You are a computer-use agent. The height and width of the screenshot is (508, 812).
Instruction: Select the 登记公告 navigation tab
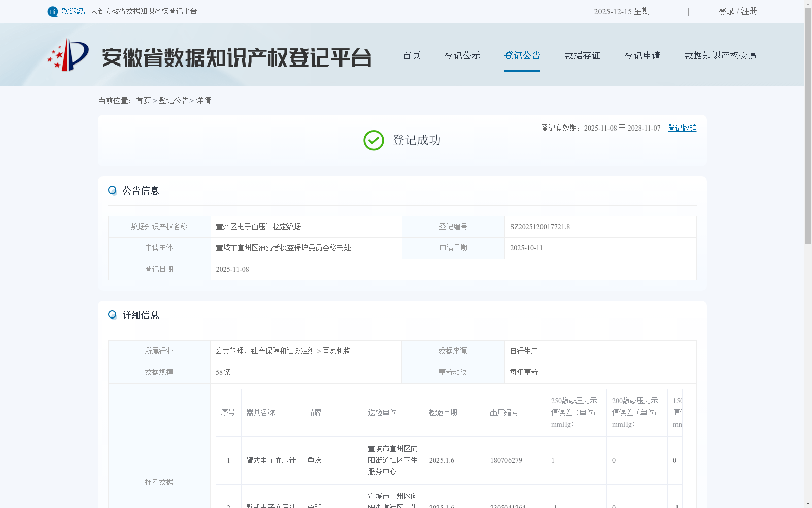point(522,56)
